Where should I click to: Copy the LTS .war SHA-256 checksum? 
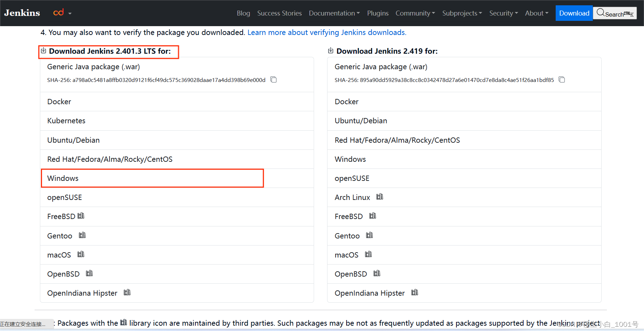[x=273, y=79]
